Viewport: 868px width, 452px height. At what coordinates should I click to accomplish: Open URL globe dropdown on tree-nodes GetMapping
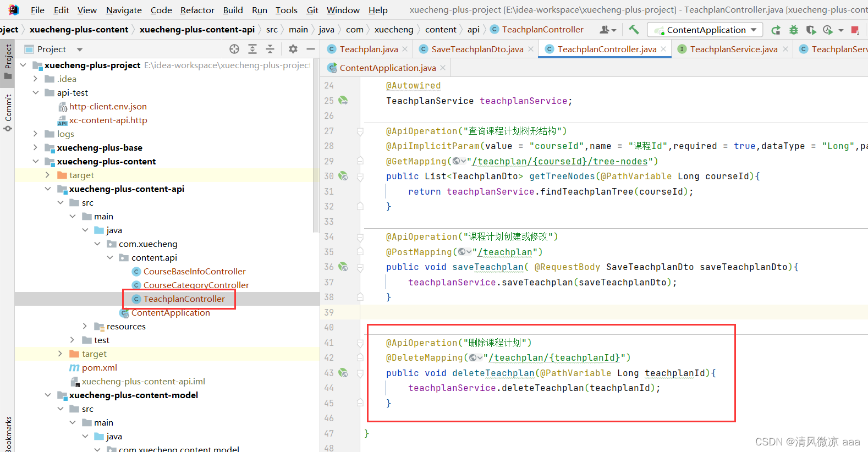pos(459,161)
